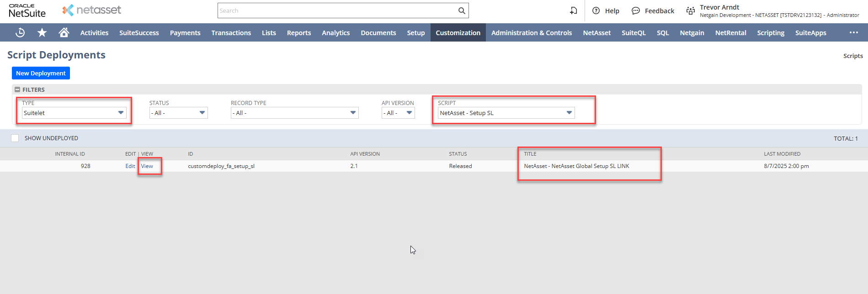This screenshot has width=868, height=294.
Task: Sort by Internal ID column header
Action: (70, 154)
